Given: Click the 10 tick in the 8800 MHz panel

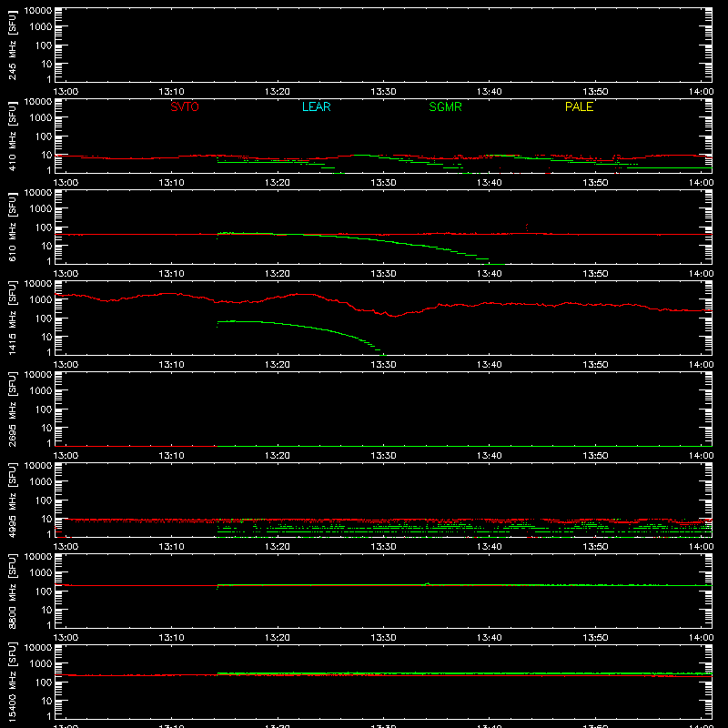Looking at the screenshot, I should click(46, 610).
